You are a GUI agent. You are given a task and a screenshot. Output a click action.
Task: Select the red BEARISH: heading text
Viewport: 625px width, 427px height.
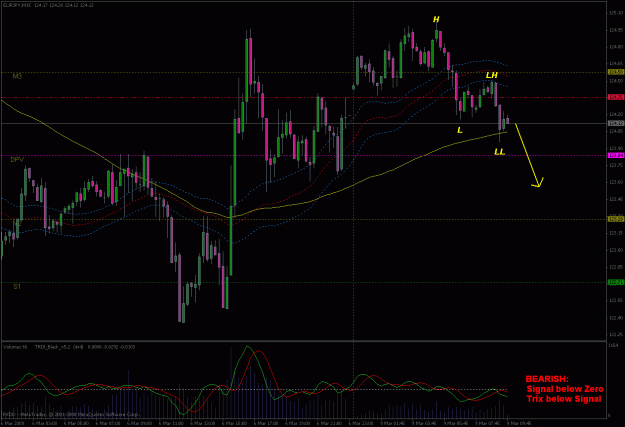click(547, 379)
